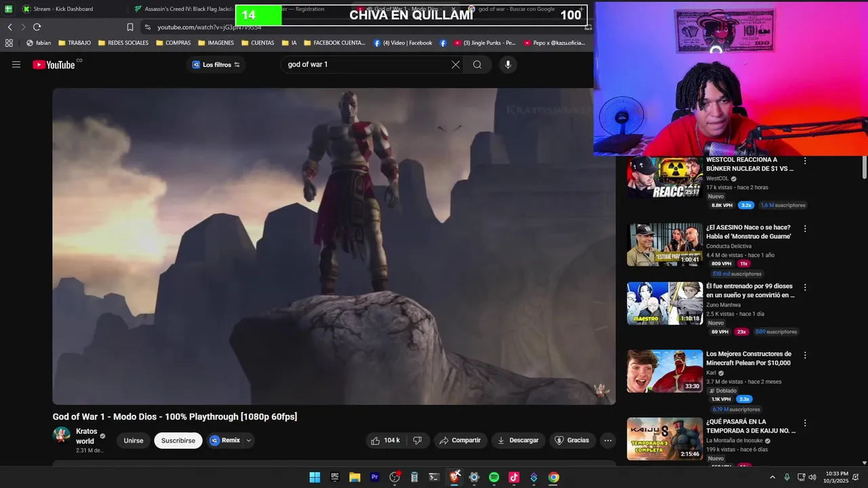Viewport: 868px width, 488px height.
Task: Open the 'Pepo x @kazu.oficia' bookmark
Action: pyautogui.click(x=554, y=43)
